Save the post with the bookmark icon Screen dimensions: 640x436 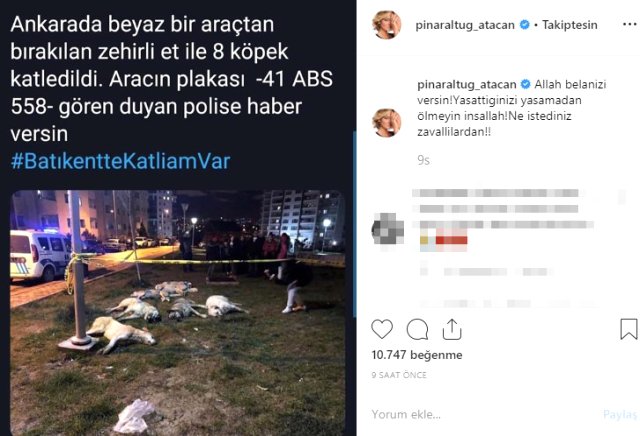(629, 329)
